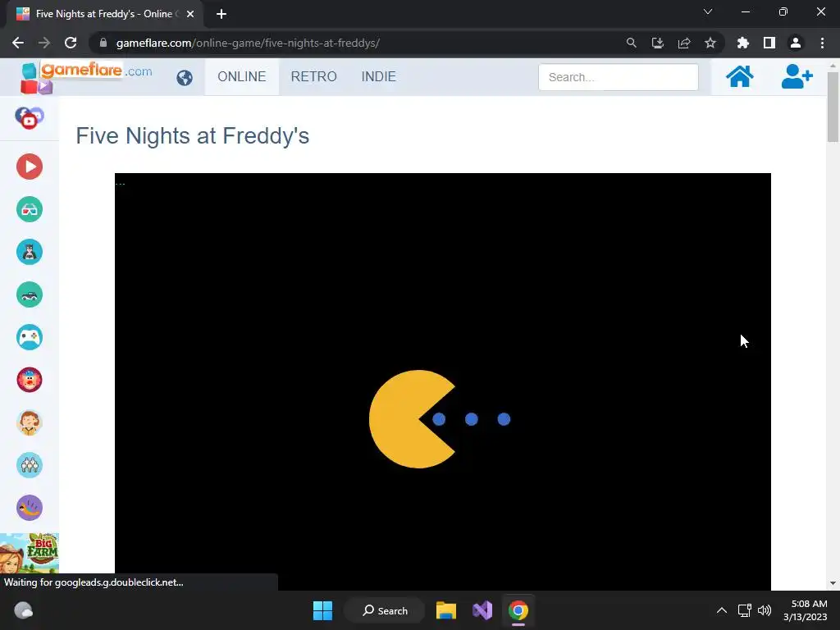Image resolution: width=840 pixels, height=630 pixels.
Task: Open the tab search dropdown chevron
Action: 708,11
